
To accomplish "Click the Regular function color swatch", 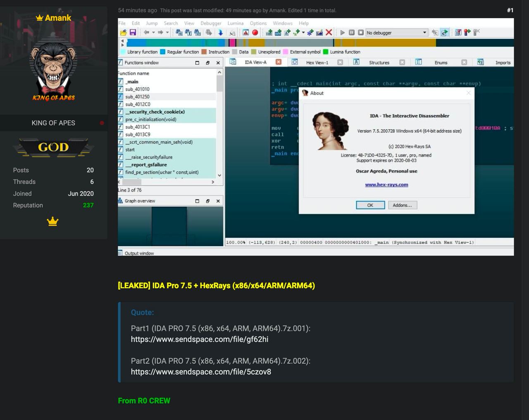I will 162,52.
